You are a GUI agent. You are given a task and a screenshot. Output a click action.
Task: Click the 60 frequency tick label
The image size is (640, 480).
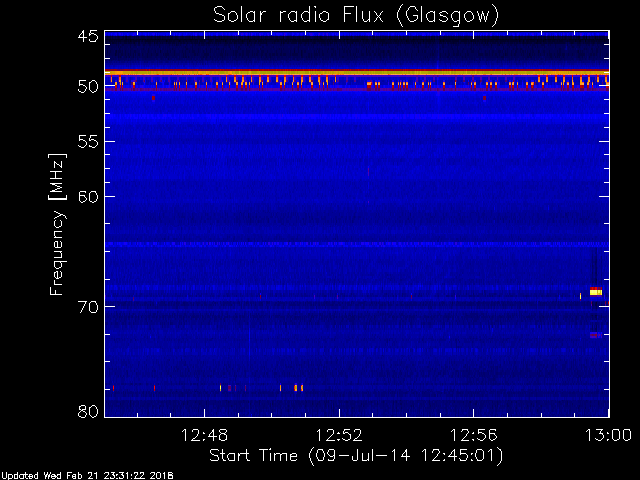[88, 197]
